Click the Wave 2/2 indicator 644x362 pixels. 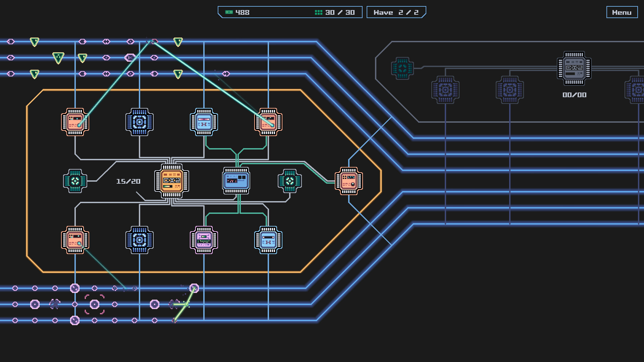396,12
